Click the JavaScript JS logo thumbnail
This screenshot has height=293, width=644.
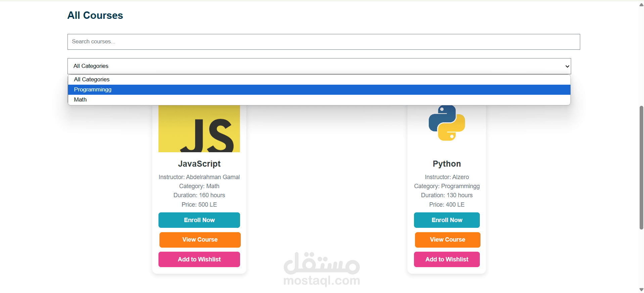click(x=199, y=129)
